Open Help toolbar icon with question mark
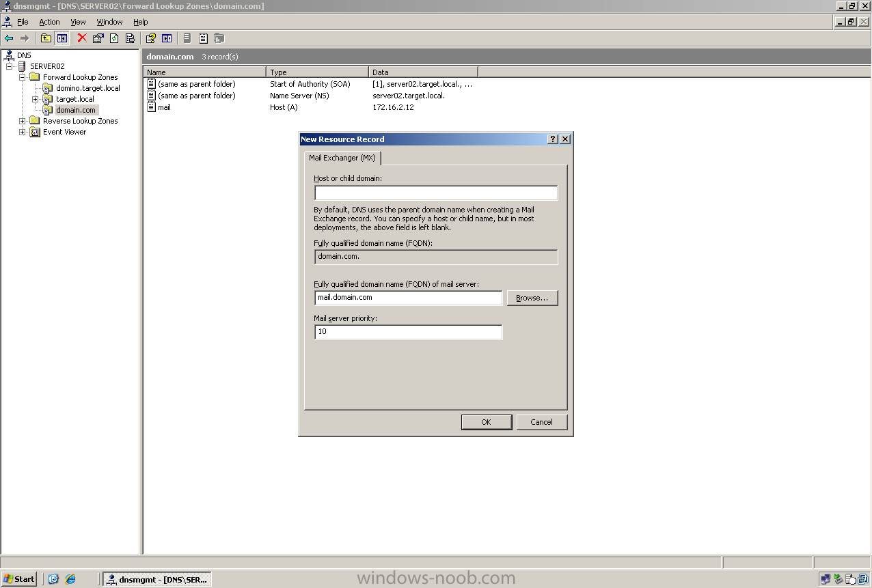 [151, 38]
